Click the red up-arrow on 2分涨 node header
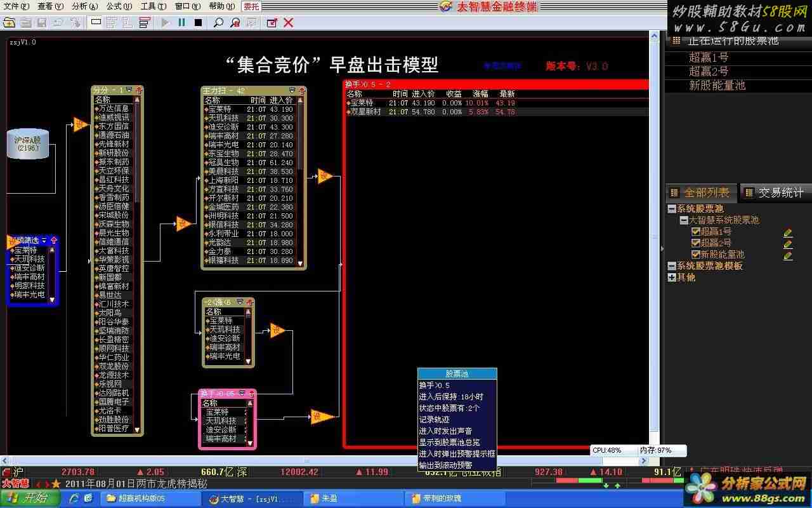 250,302
